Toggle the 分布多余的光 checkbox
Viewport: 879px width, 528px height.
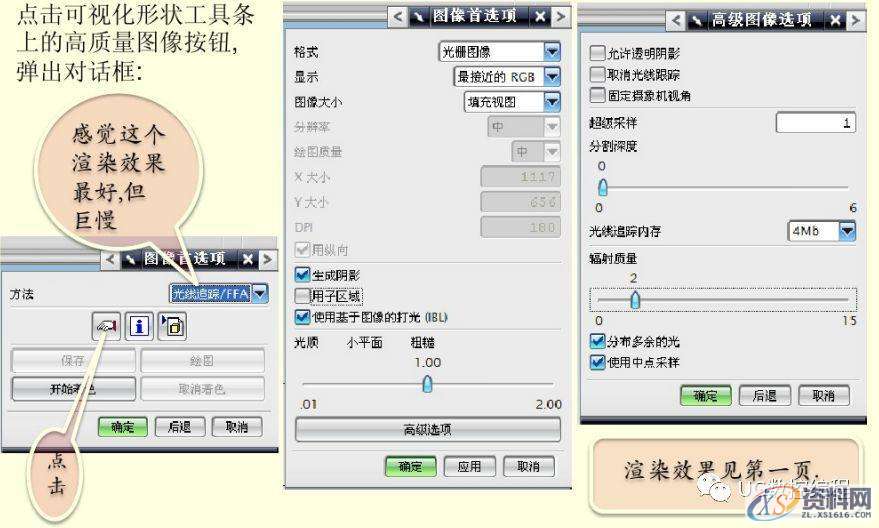[x=598, y=341]
